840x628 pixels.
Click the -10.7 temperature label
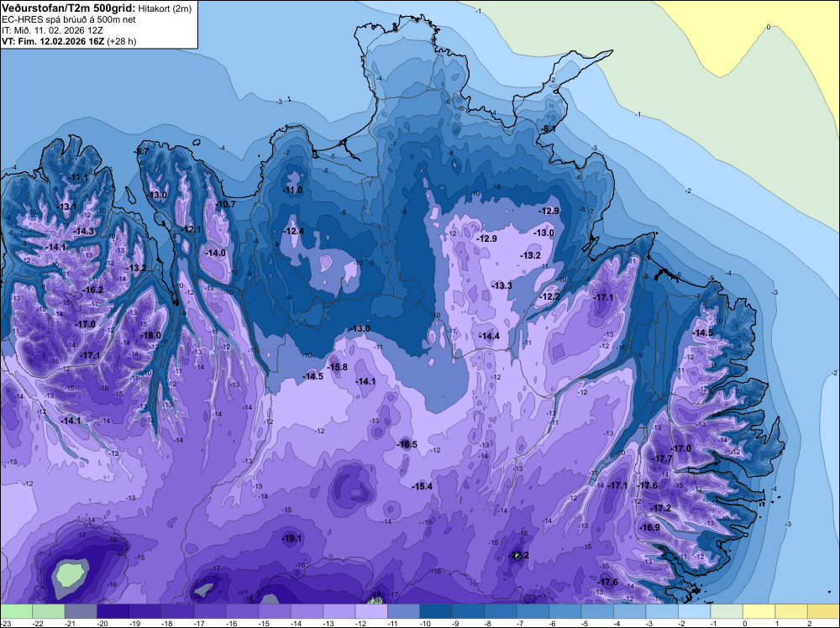click(x=225, y=204)
